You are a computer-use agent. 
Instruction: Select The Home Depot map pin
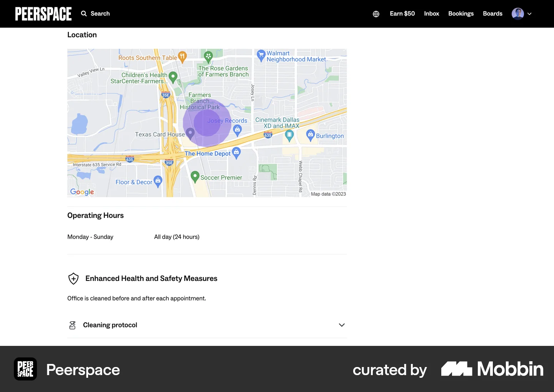(236, 153)
